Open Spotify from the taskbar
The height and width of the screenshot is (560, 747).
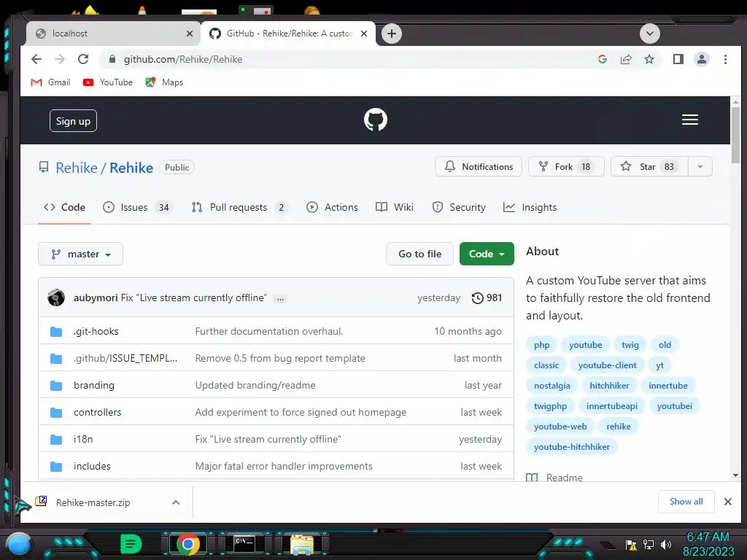coord(131,544)
